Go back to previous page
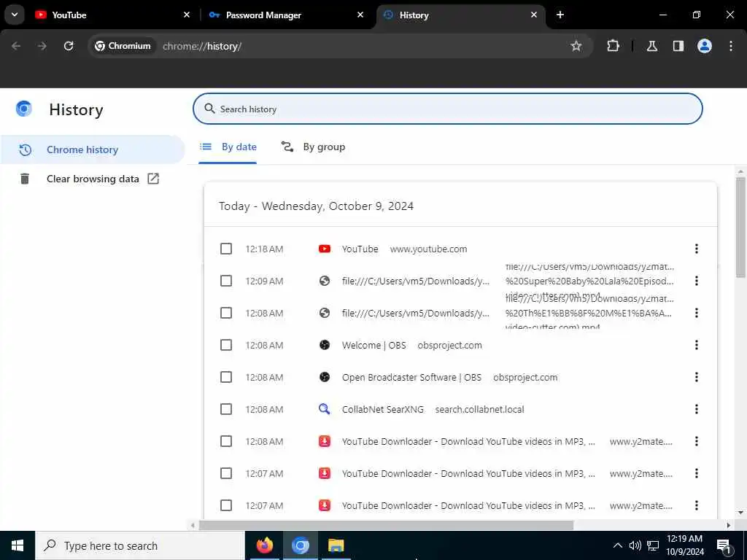Screen dimensions: 747x560 pyautogui.click(x=16, y=46)
